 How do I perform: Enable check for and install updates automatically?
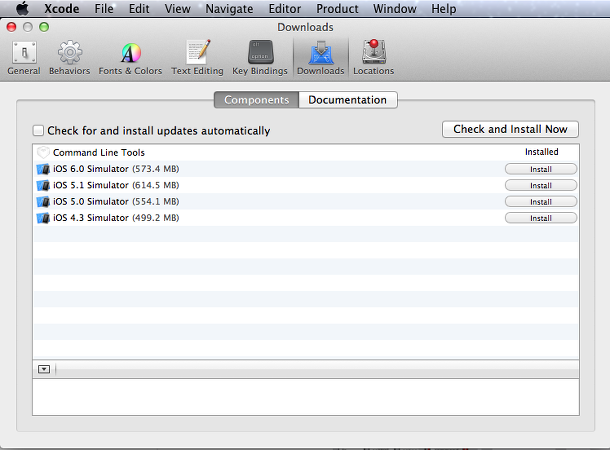click(x=38, y=130)
